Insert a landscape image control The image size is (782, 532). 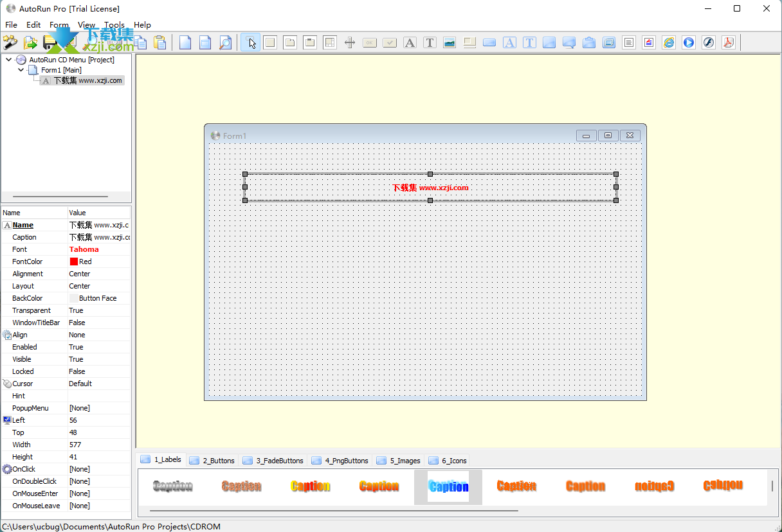pos(450,43)
